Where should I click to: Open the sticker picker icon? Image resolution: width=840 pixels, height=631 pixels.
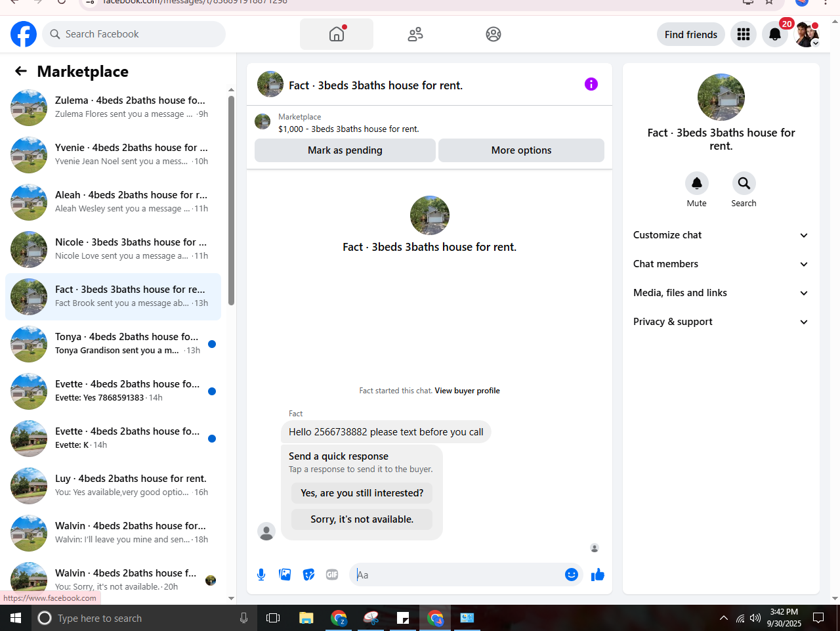(x=308, y=575)
